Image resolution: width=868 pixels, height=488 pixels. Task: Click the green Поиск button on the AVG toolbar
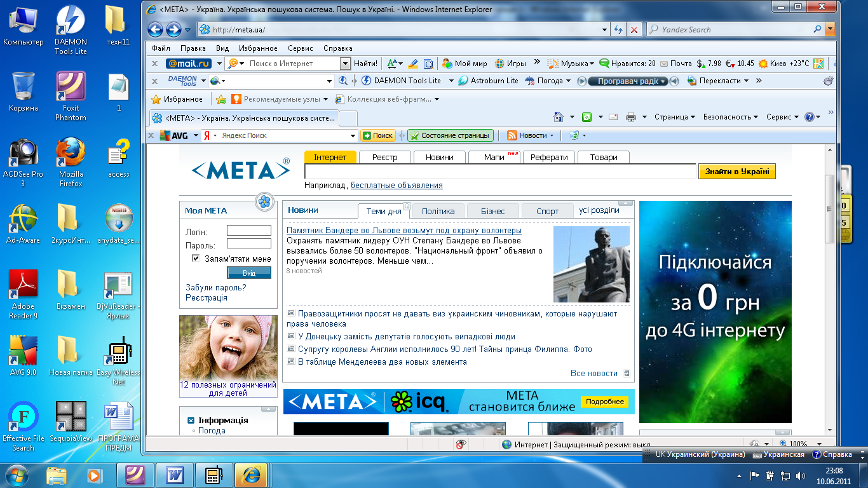(x=378, y=135)
